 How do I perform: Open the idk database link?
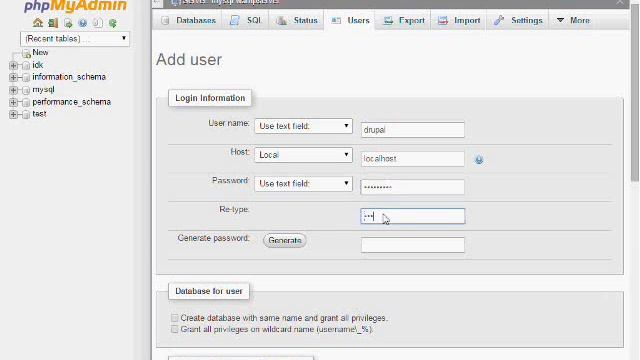[38, 65]
